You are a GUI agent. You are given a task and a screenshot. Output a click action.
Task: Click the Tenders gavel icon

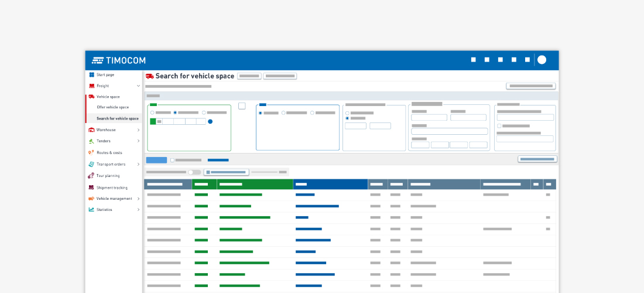coord(91,141)
